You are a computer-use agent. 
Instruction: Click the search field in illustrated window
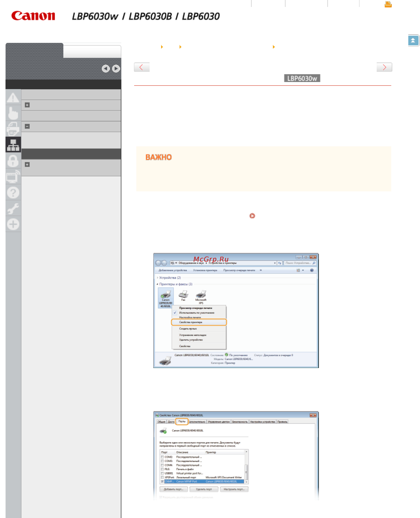pos(300,263)
